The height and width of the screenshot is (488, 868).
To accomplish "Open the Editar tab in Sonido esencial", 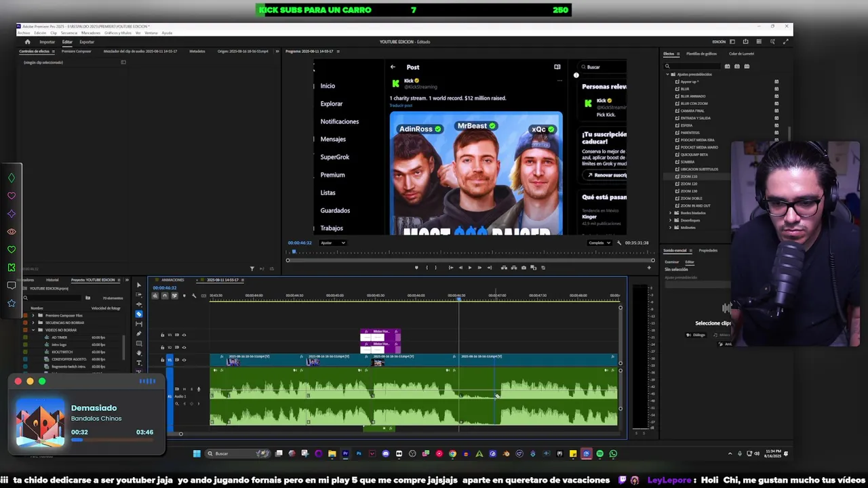I will click(690, 262).
